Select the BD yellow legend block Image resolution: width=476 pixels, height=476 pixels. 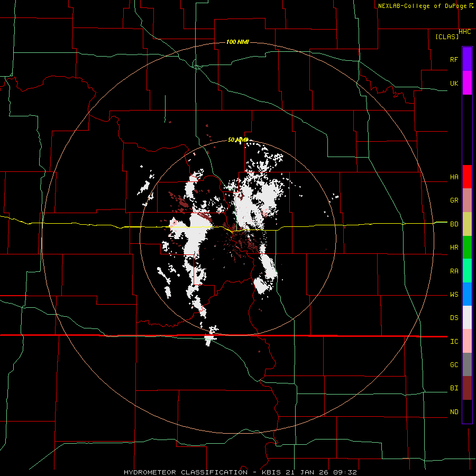[467, 224]
